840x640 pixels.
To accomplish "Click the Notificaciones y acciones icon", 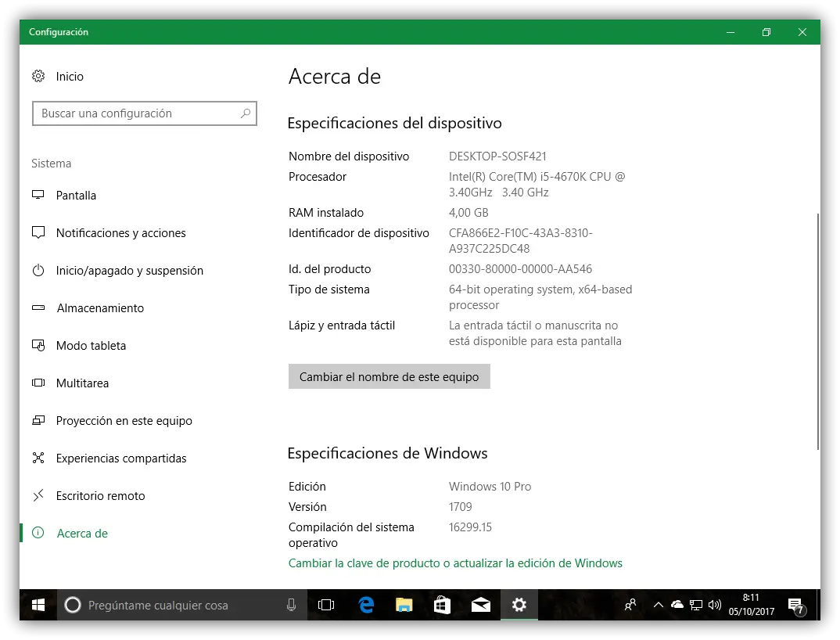I will [x=38, y=232].
